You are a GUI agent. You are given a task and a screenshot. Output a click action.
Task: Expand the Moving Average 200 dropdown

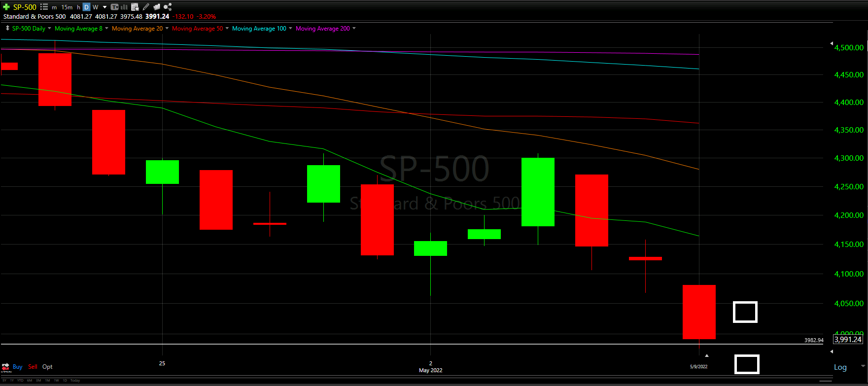[354, 28]
